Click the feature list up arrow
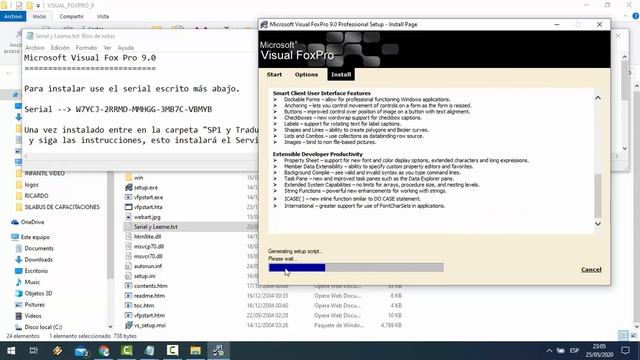 click(x=598, y=98)
